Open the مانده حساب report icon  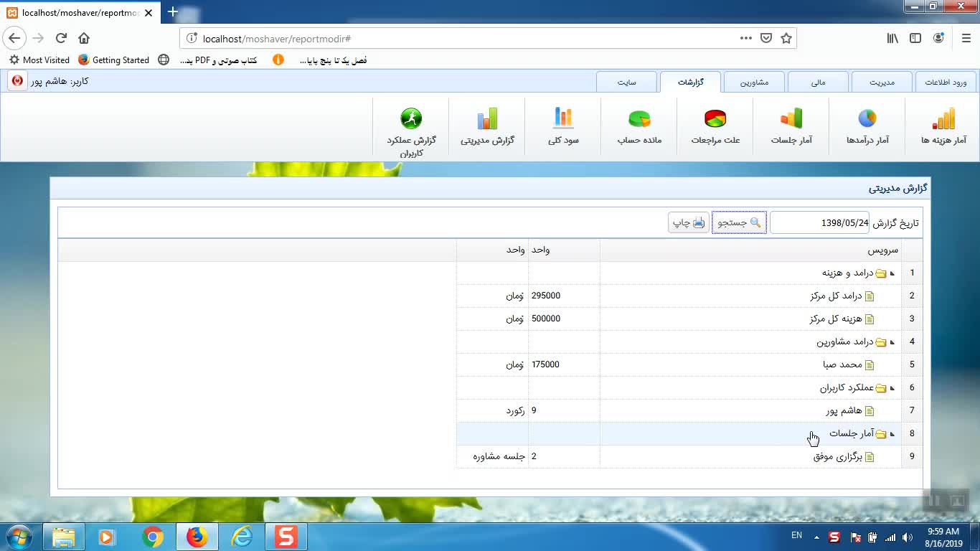639,120
